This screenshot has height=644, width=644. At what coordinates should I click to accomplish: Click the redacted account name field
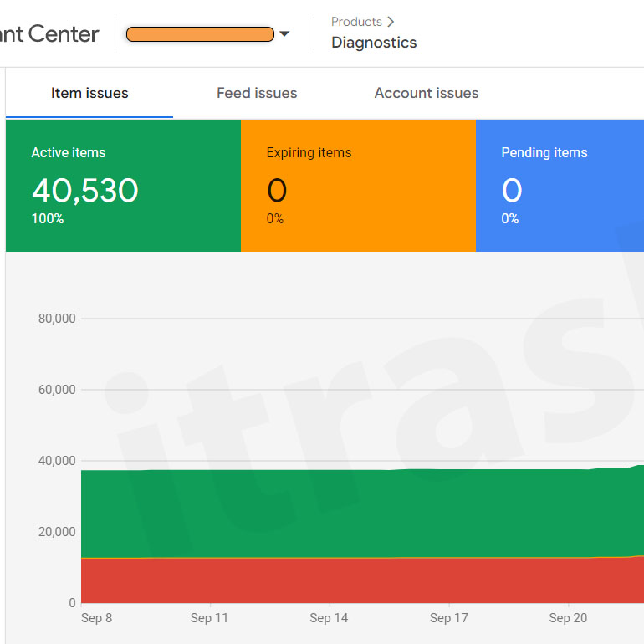coord(200,34)
